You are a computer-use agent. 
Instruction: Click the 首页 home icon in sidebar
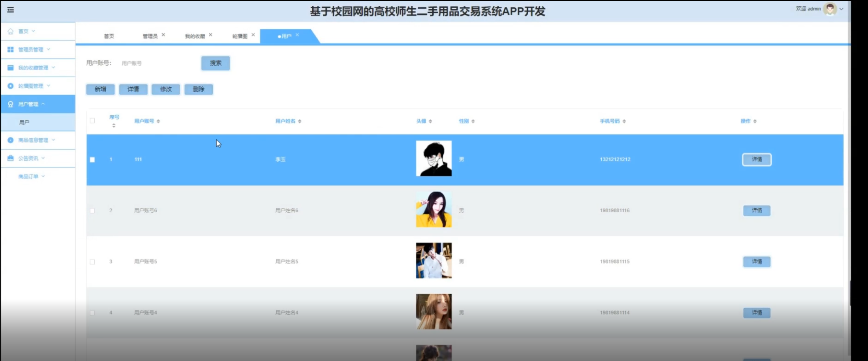[11, 31]
